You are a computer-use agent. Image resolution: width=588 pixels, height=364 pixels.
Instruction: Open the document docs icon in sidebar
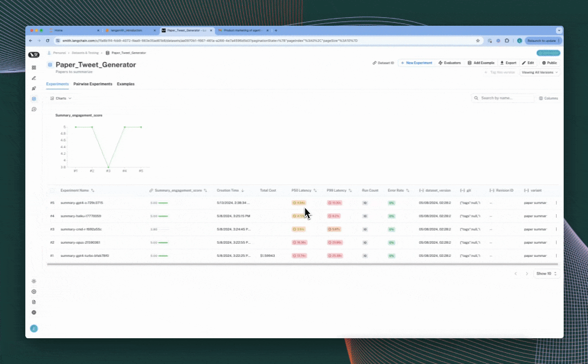(34, 302)
